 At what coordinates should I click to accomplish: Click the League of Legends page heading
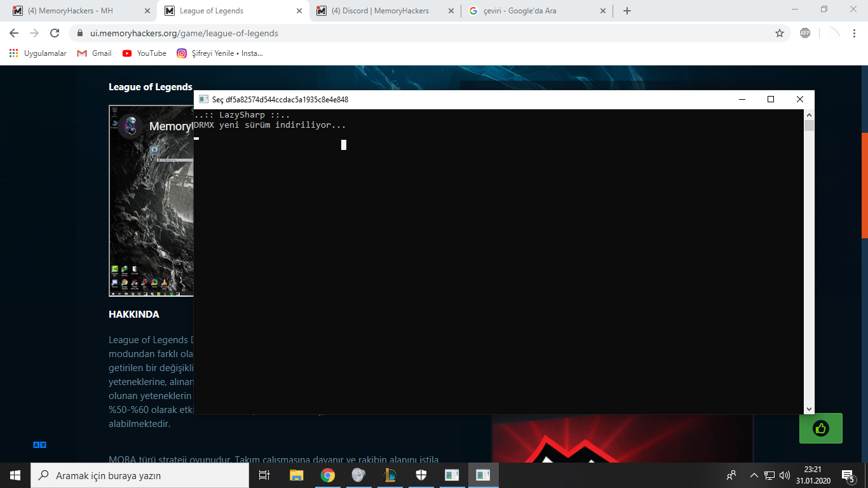pyautogui.click(x=151, y=87)
